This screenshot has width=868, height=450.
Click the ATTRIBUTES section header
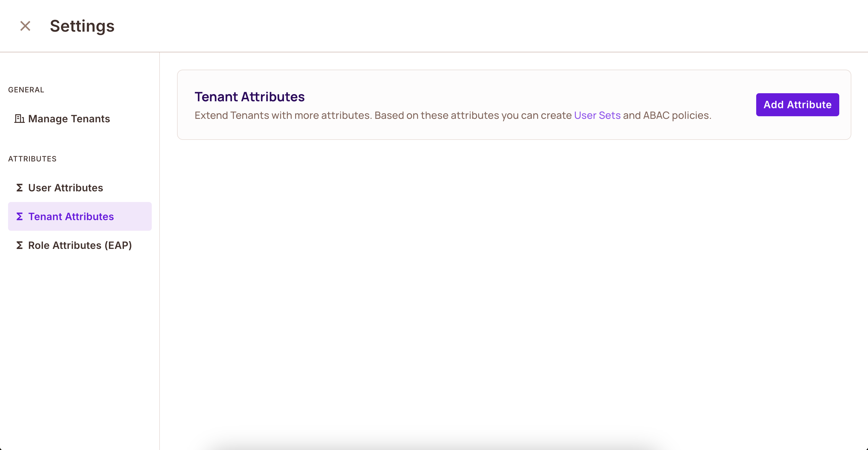tap(32, 159)
